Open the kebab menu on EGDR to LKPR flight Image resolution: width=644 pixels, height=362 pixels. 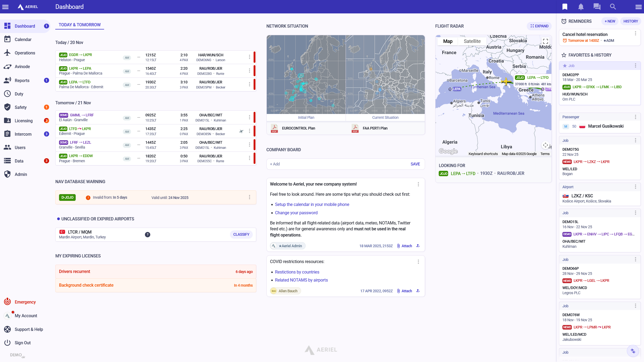[250, 57]
